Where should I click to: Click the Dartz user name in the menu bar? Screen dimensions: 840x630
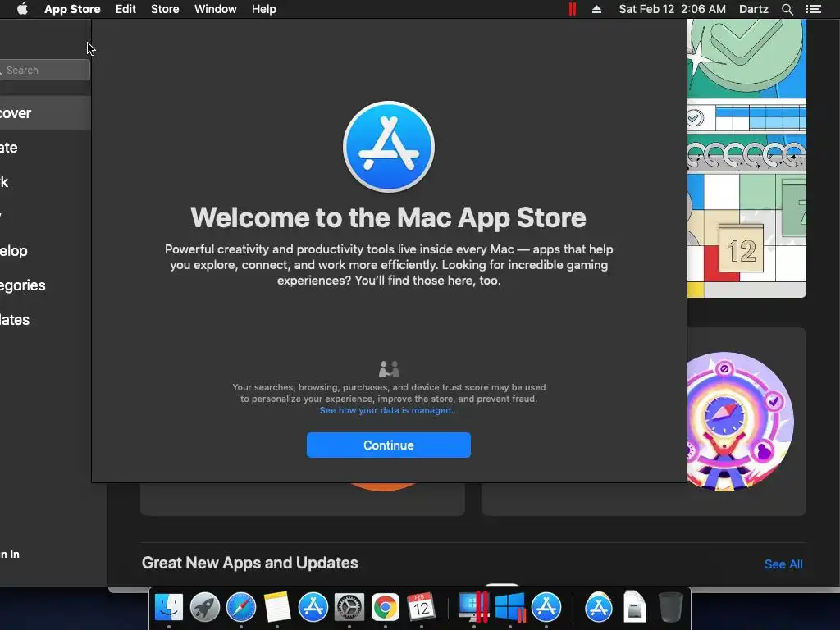click(754, 9)
